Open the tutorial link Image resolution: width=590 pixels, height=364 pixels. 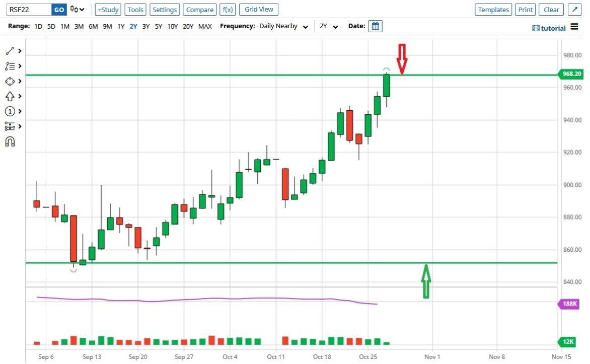549,28
